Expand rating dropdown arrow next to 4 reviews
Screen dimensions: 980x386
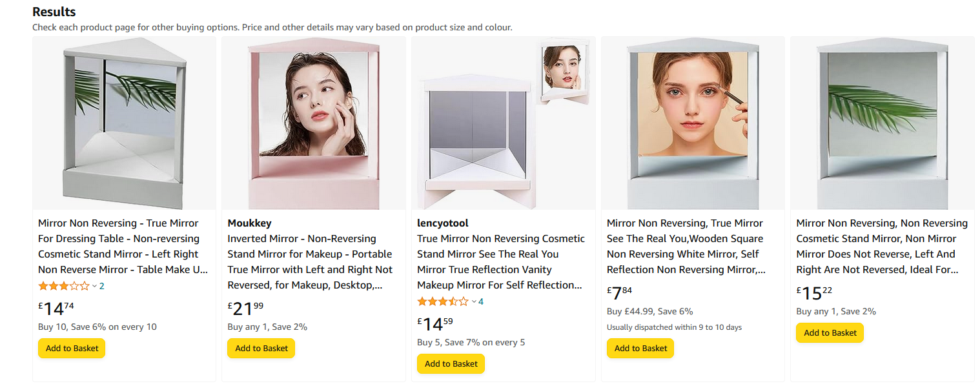pyautogui.click(x=473, y=301)
